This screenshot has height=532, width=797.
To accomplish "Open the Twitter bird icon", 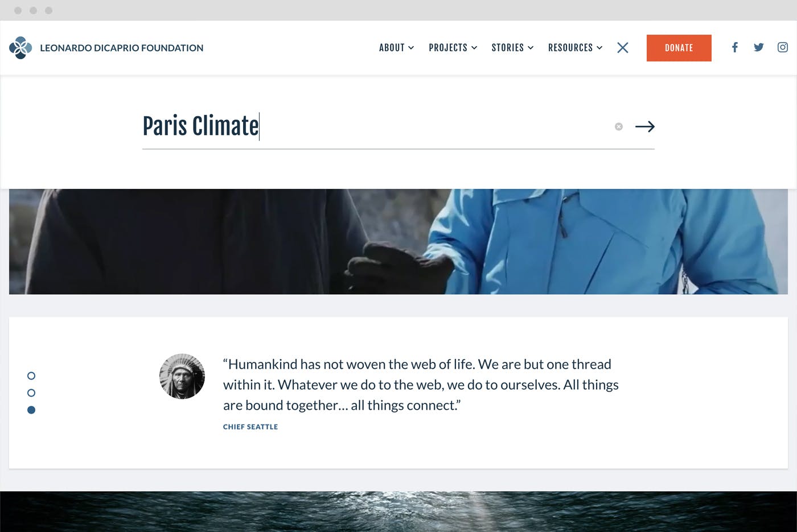I will (x=759, y=47).
